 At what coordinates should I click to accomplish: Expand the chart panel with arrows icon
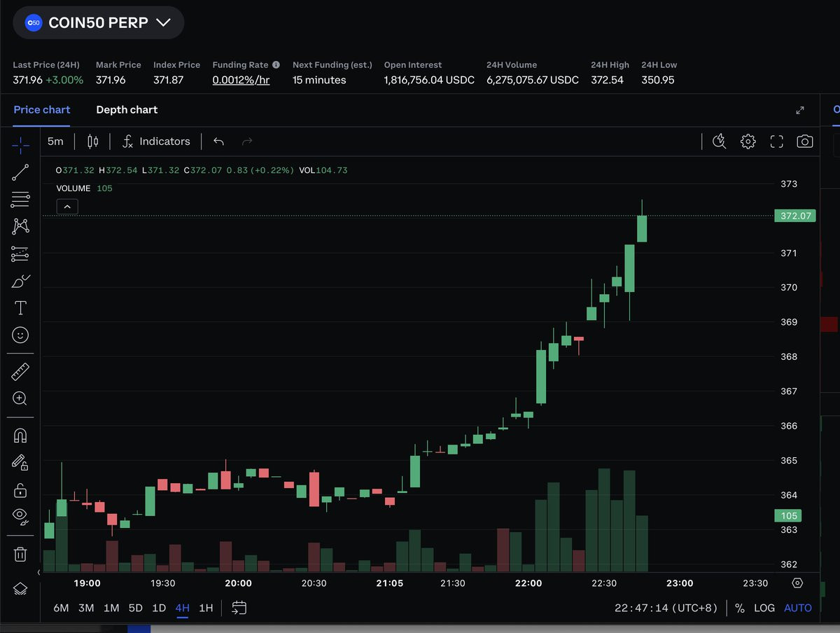(x=800, y=110)
